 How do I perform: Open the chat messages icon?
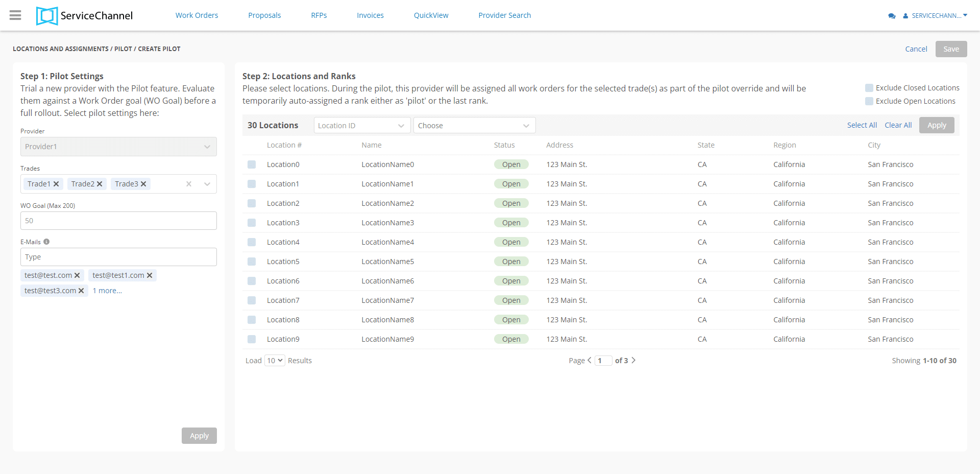point(891,16)
